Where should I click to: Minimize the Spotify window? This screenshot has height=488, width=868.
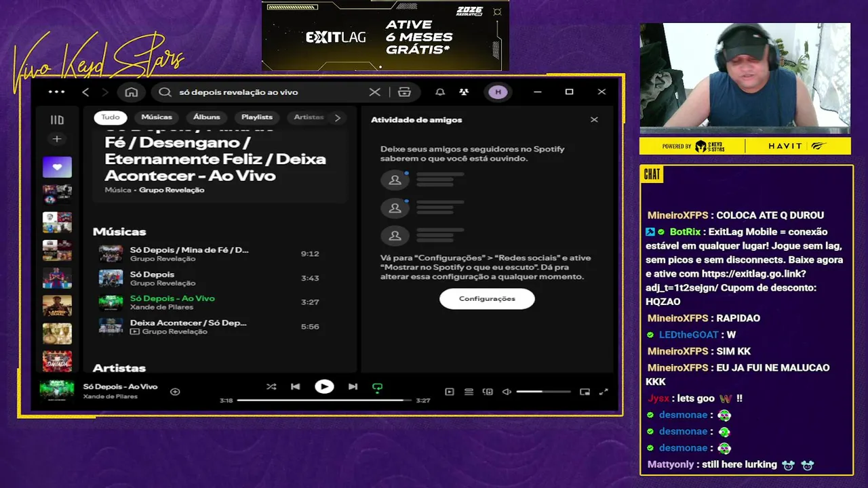pos(537,92)
